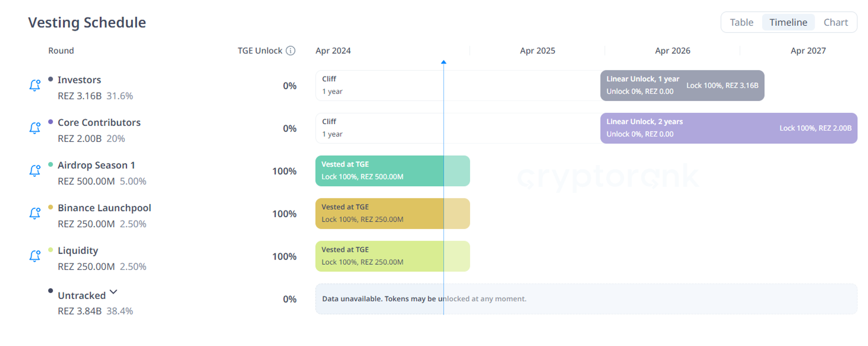Open the Chart view tab

pyautogui.click(x=835, y=23)
